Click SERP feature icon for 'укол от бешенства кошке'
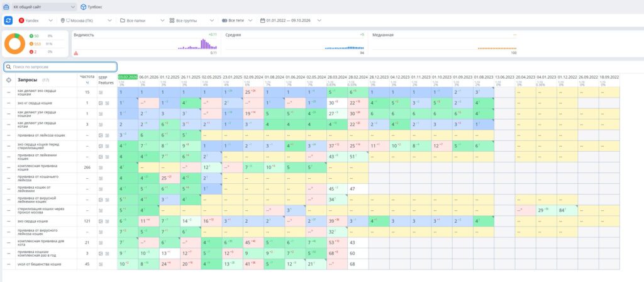644x282 pixels. [101, 264]
